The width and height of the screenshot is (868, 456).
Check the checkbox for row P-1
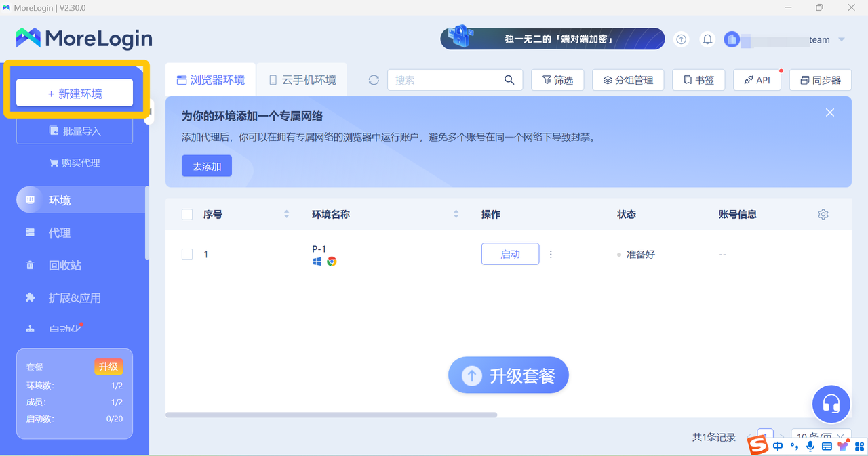187,254
